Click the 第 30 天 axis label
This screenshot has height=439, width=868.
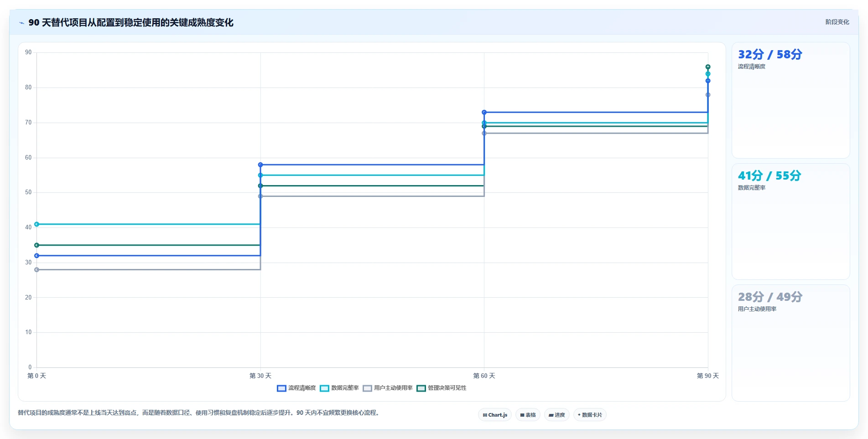point(260,376)
